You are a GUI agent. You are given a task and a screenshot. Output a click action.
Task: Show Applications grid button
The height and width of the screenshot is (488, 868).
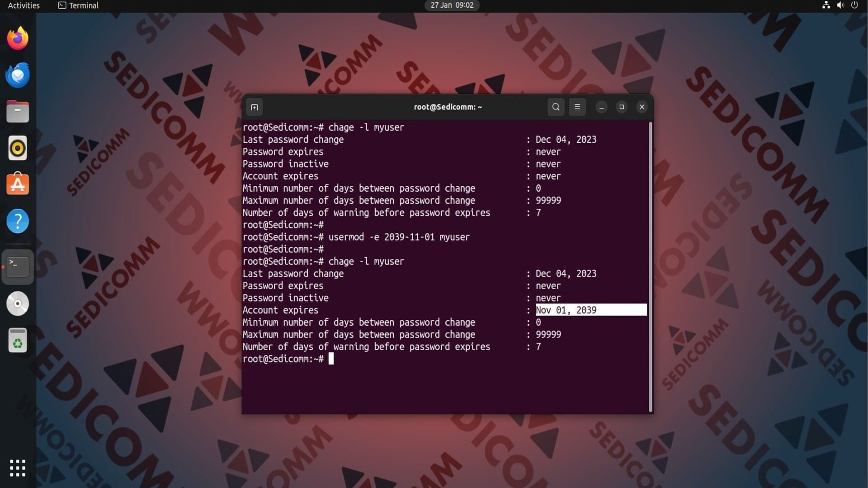coord(18,468)
